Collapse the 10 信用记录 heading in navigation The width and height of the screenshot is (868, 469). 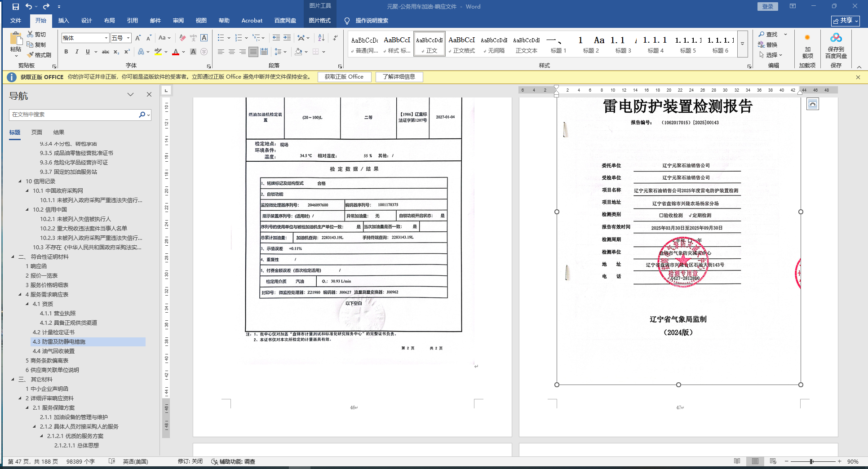20,181
